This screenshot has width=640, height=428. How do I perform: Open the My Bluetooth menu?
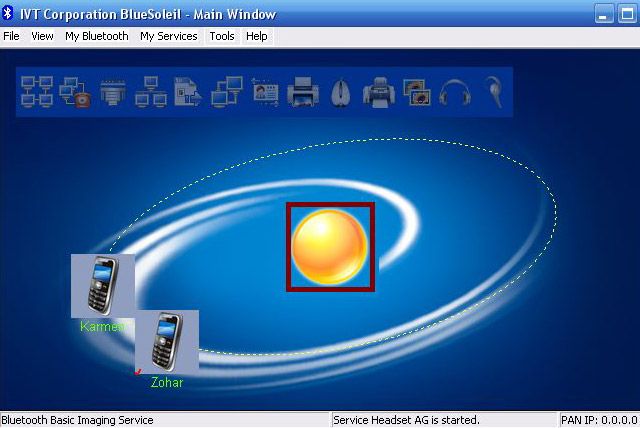pyautogui.click(x=97, y=36)
